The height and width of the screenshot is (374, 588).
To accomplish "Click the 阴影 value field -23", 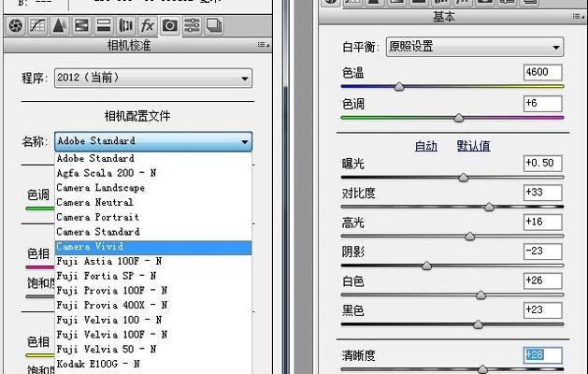I will pyautogui.click(x=542, y=252).
